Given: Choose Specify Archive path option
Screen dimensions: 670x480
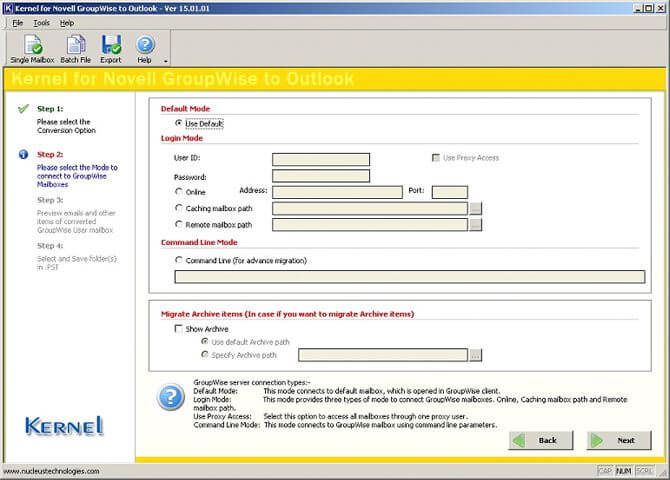Looking at the screenshot, I should (x=205, y=354).
